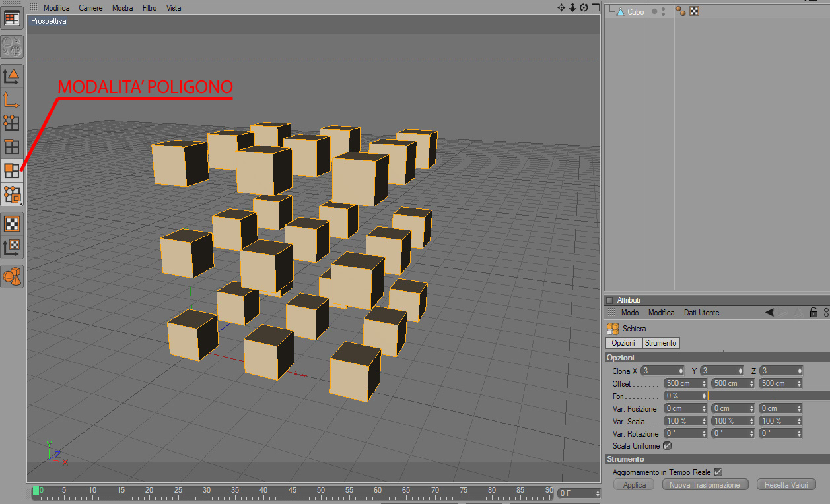Click the Attributi panel grip checkbox
The width and height of the screenshot is (830, 504).
609,300
